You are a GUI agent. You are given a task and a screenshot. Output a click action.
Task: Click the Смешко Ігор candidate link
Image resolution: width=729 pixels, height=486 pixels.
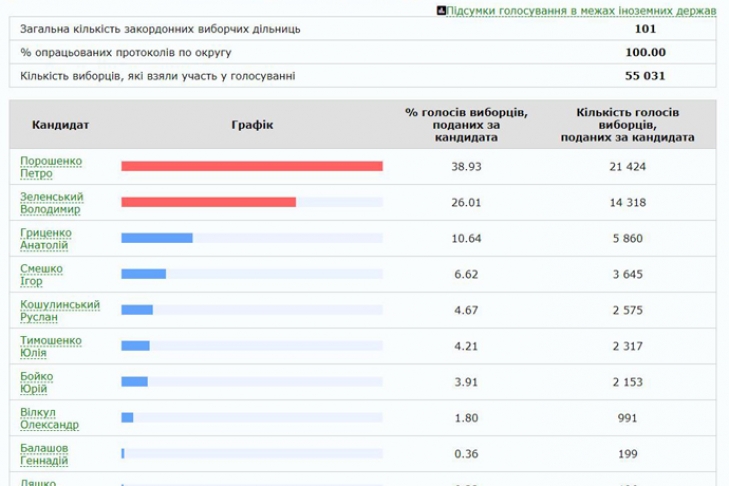click(x=41, y=275)
